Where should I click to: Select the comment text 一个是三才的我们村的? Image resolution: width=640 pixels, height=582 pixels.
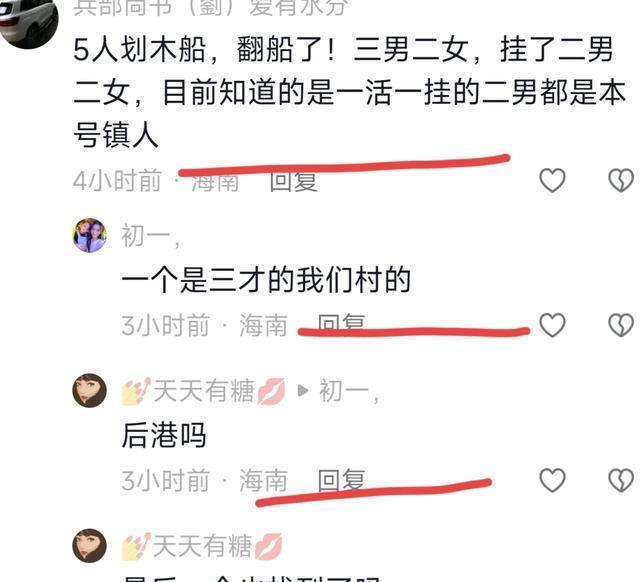pyautogui.click(x=266, y=280)
